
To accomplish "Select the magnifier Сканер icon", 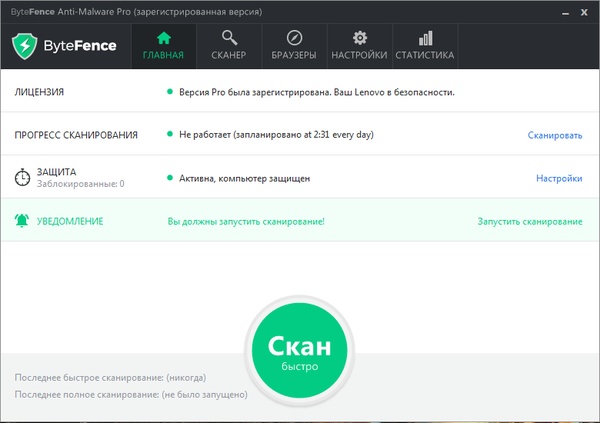I will pyautogui.click(x=229, y=38).
